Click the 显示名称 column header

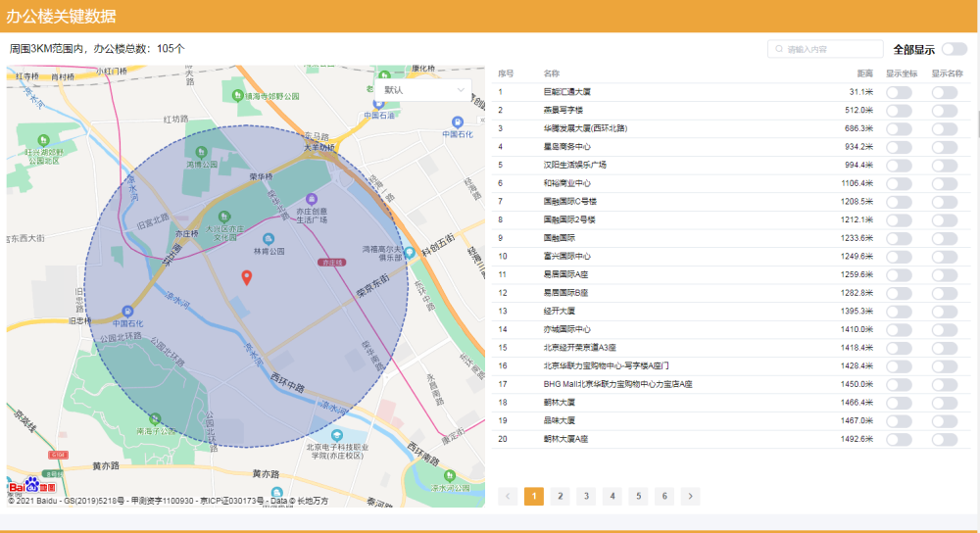[948, 73]
